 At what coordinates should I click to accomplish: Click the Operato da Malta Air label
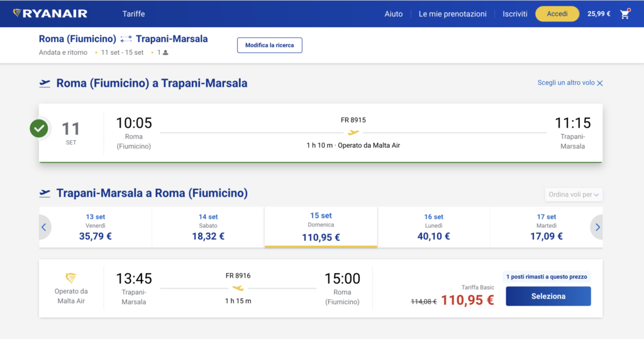point(71,296)
